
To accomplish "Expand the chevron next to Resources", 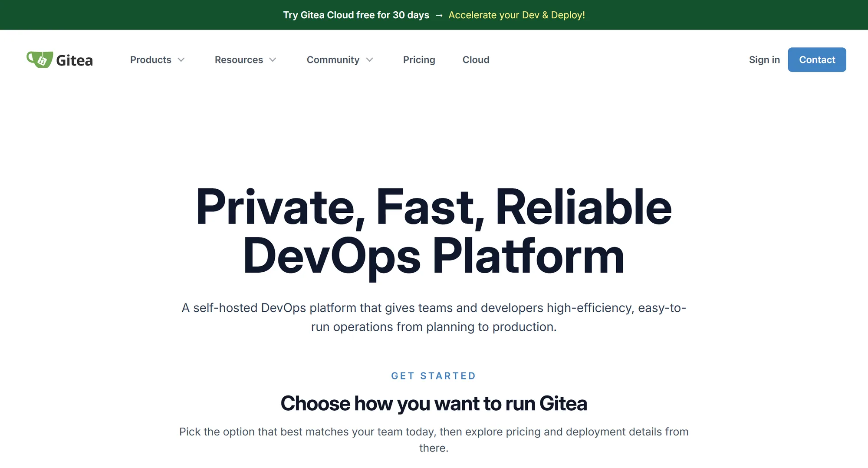I will point(273,59).
